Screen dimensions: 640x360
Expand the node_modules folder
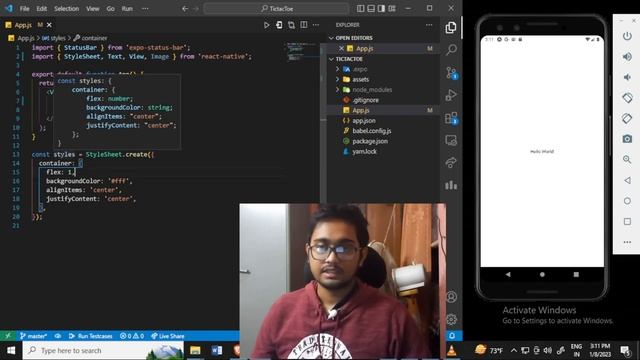338,89
